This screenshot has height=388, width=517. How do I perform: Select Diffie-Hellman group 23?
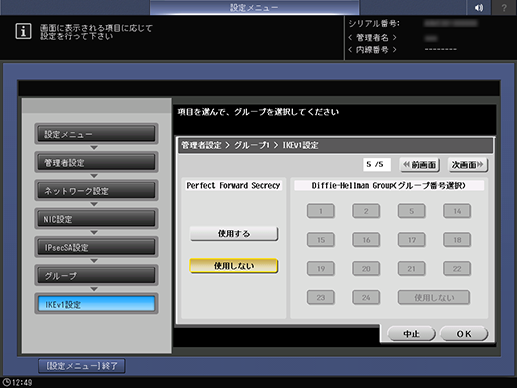[x=321, y=297]
